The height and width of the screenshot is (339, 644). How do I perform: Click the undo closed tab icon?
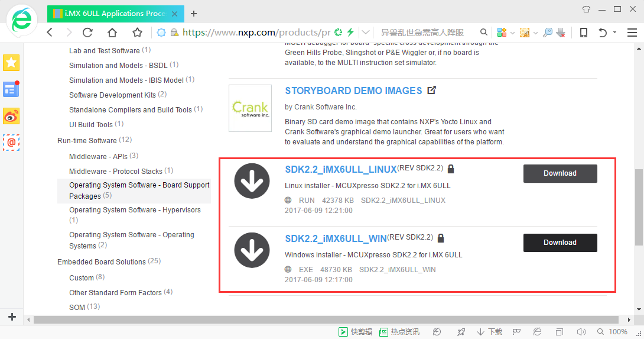click(603, 32)
